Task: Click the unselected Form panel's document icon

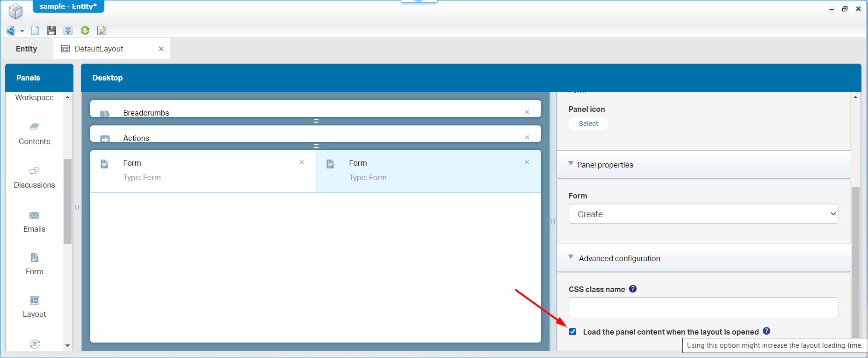Action: (x=104, y=164)
